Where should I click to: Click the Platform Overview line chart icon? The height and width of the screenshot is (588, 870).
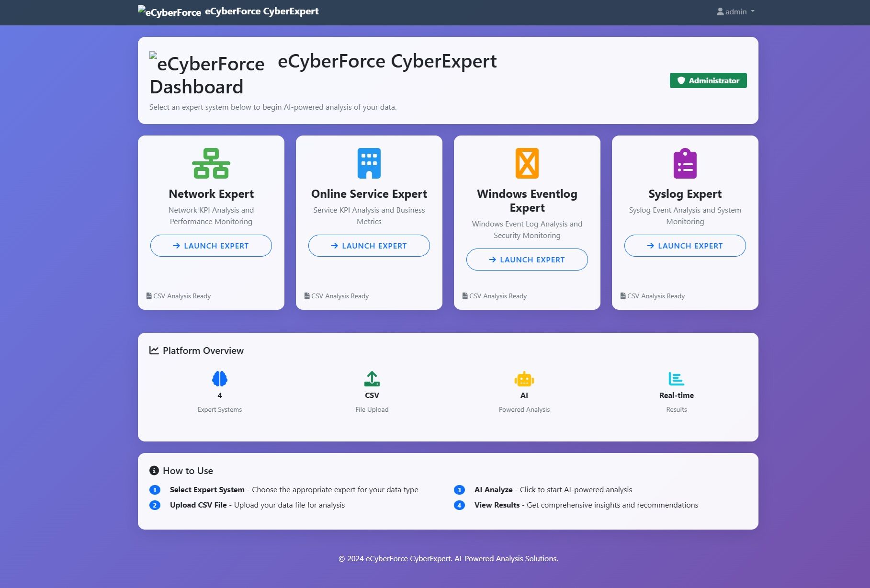pos(153,350)
